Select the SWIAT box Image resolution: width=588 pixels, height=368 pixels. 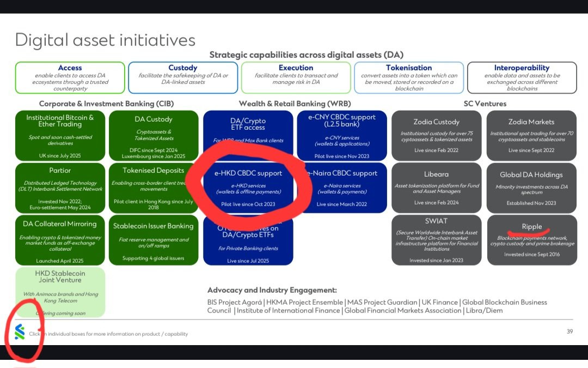(x=437, y=240)
